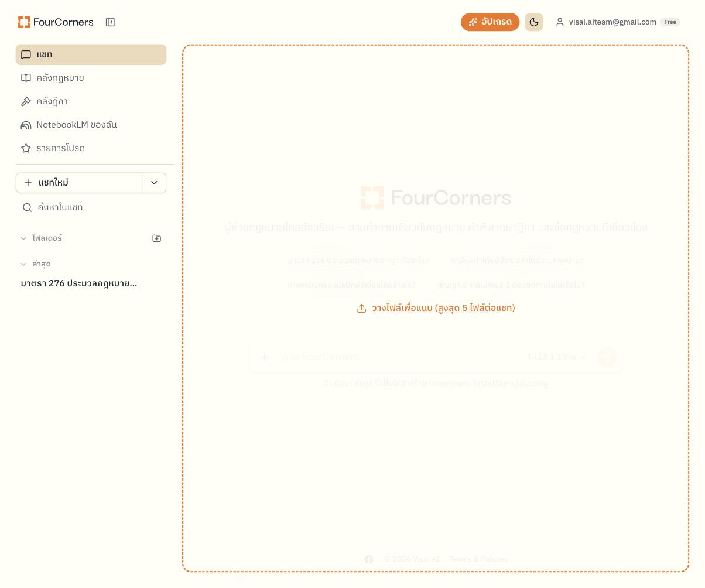Open รายการโปรด favorites list
The height and width of the screenshot is (588, 705).
point(91,148)
